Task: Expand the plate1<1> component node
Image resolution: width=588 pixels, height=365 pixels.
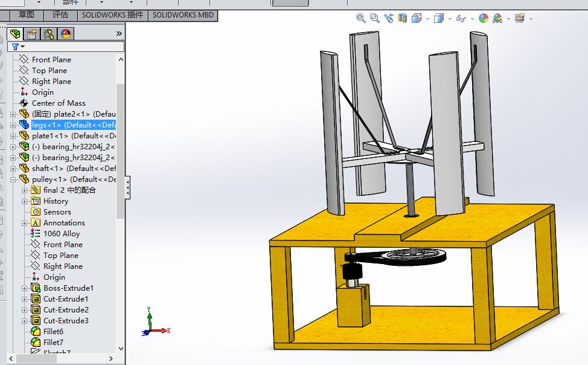Action: (x=13, y=136)
